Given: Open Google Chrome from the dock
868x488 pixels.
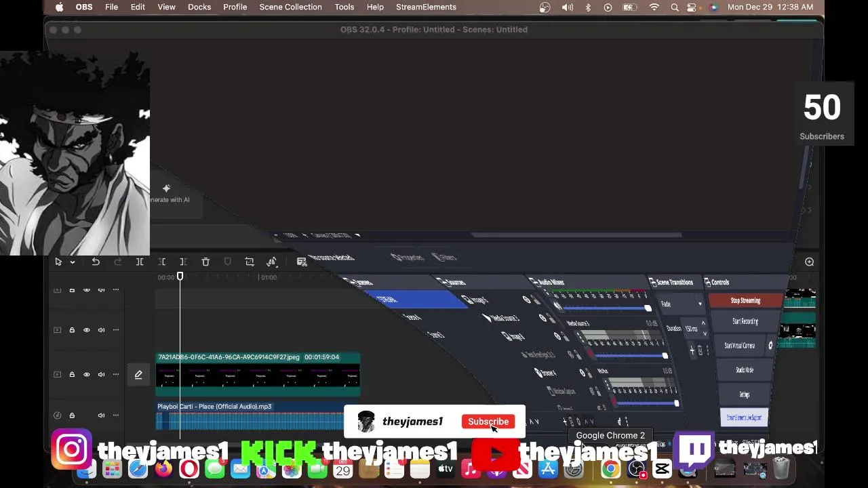Looking at the screenshot, I should pos(610,469).
